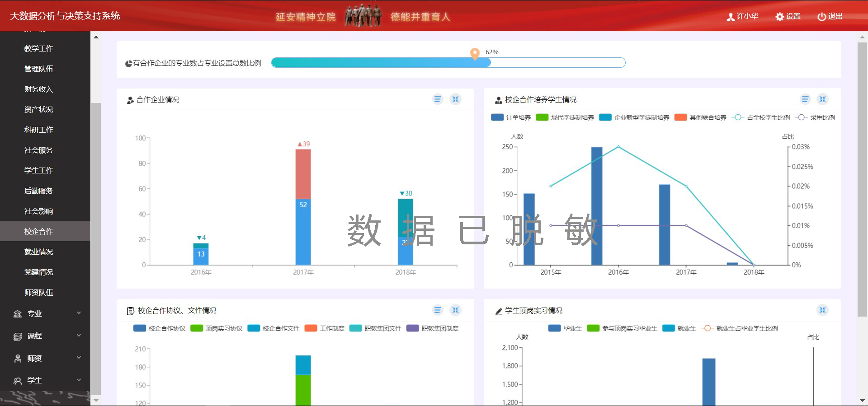Screen dimensions: 868x406
Task: Toggle 现代学徒制培养 legend series
Action: [x=565, y=117]
